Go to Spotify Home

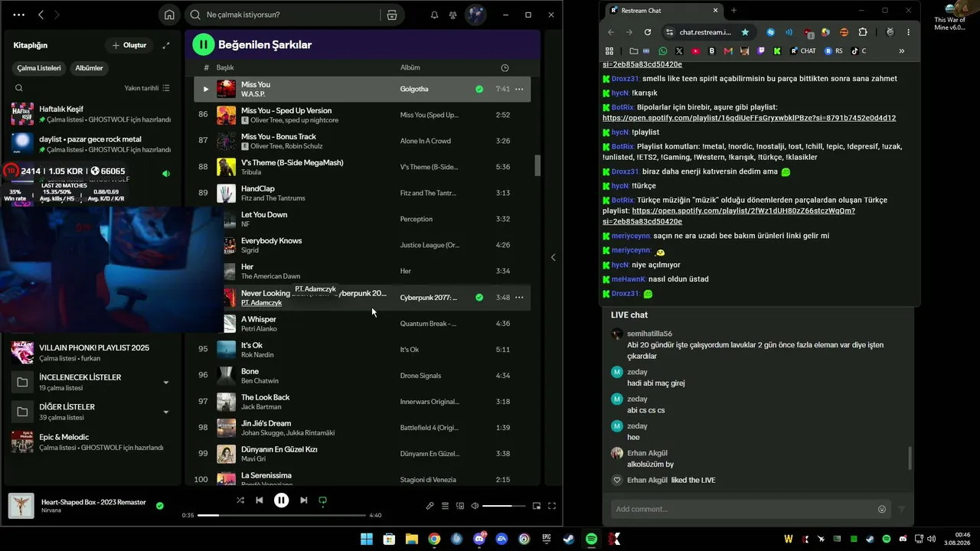coord(169,15)
